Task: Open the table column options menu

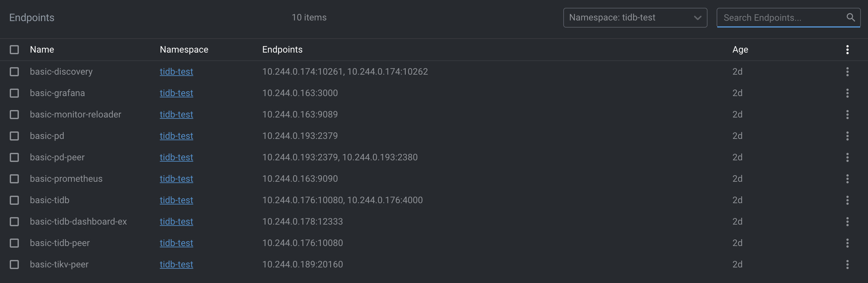Action: click(847, 50)
